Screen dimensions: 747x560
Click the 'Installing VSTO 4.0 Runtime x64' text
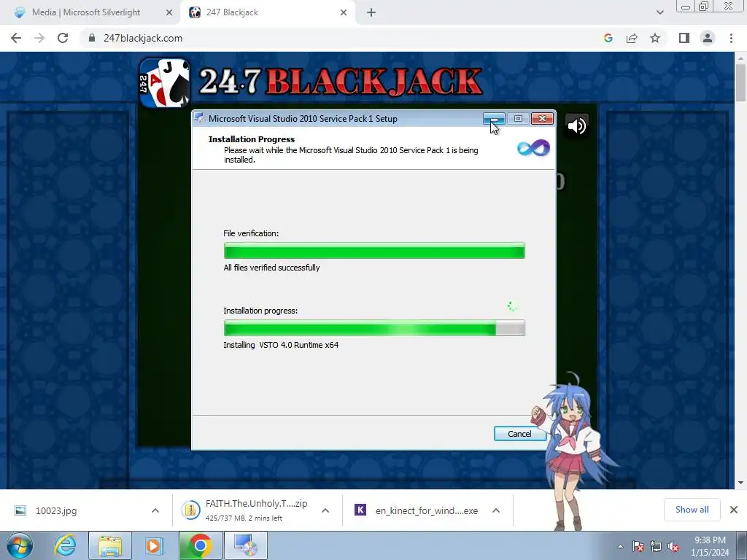point(281,345)
